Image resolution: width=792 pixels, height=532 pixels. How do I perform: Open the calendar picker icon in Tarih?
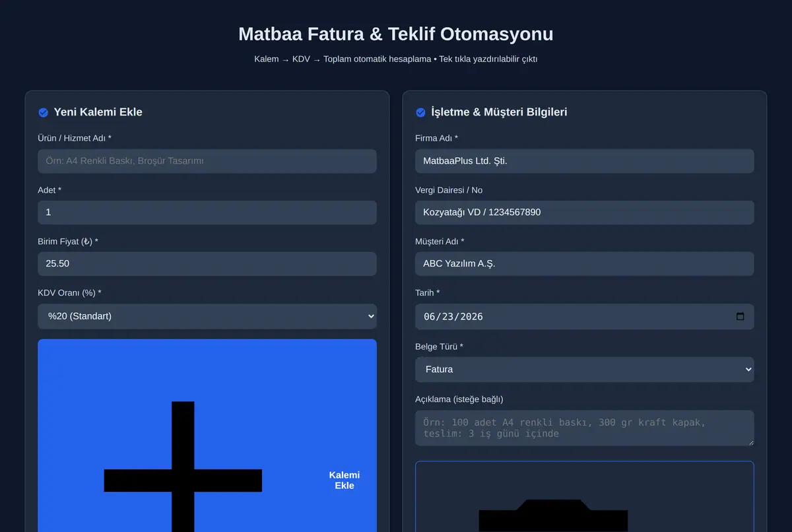pyautogui.click(x=740, y=317)
